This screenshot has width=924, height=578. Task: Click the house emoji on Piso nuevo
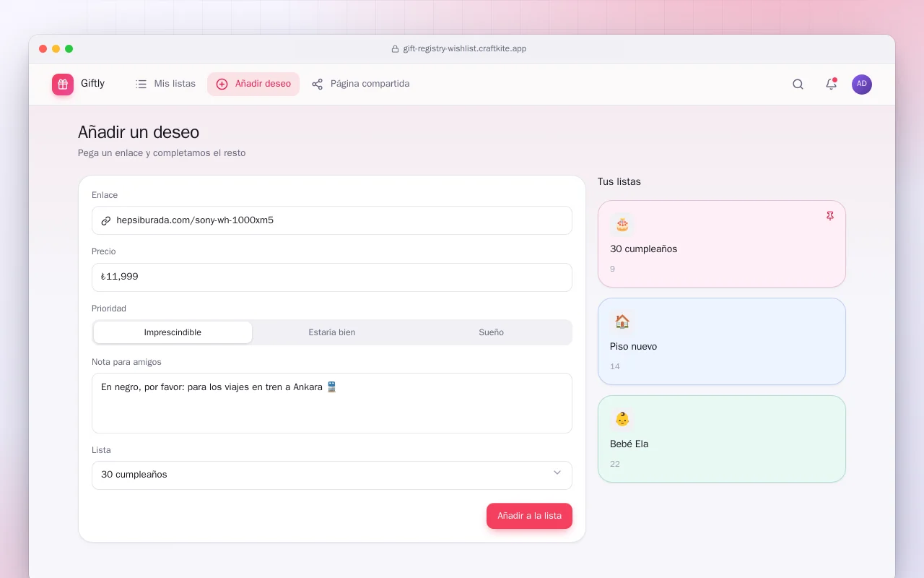click(622, 322)
